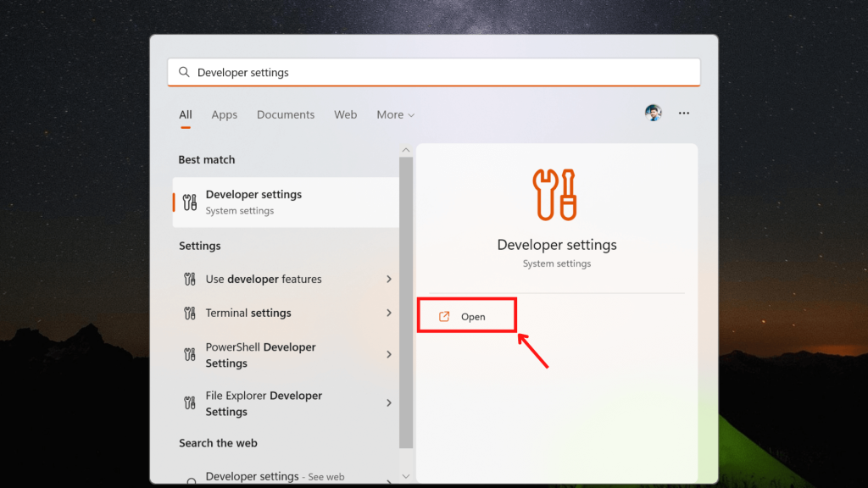
Task: Click the Developer settings See web result
Action: (286, 476)
